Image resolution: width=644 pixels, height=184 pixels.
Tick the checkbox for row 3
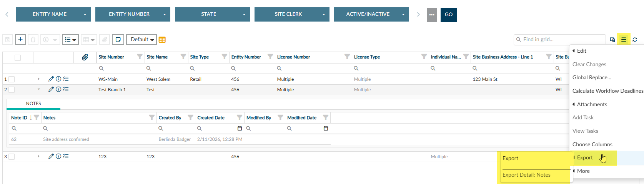click(12, 157)
